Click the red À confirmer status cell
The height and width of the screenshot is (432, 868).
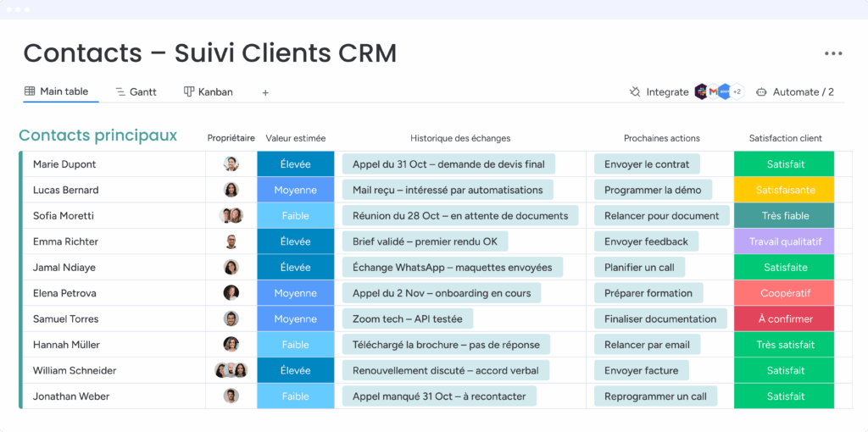pyautogui.click(x=785, y=318)
